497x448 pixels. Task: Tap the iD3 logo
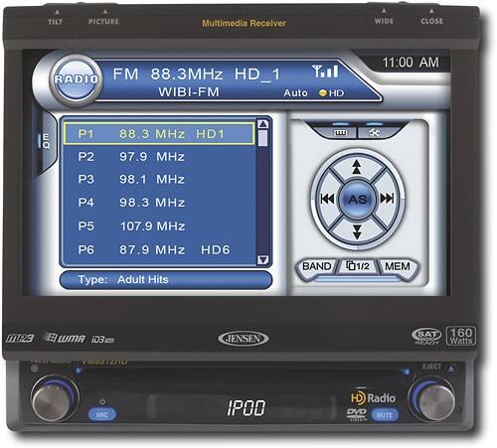pyautogui.click(x=103, y=340)
